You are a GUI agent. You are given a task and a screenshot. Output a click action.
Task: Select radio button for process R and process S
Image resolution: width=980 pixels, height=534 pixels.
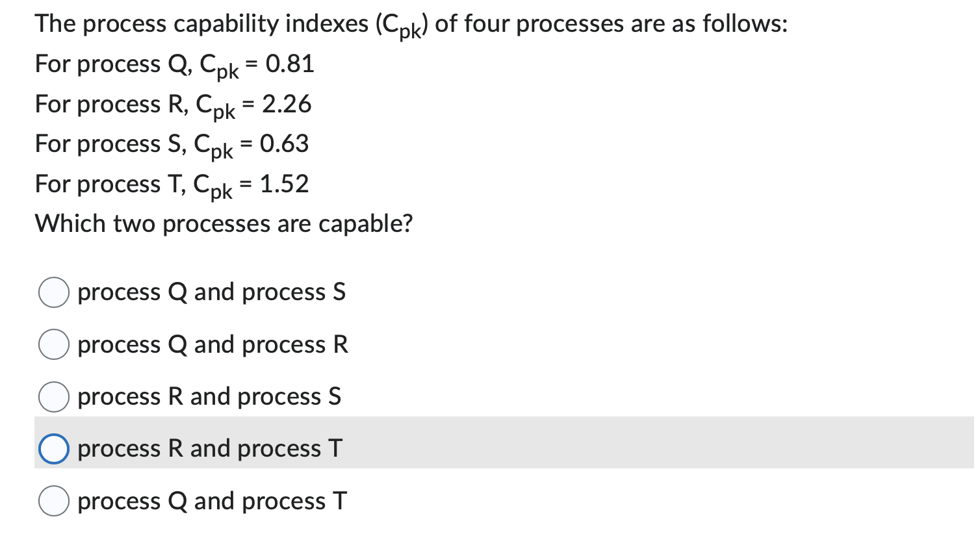pyautogui.click(x=54, y=397)
